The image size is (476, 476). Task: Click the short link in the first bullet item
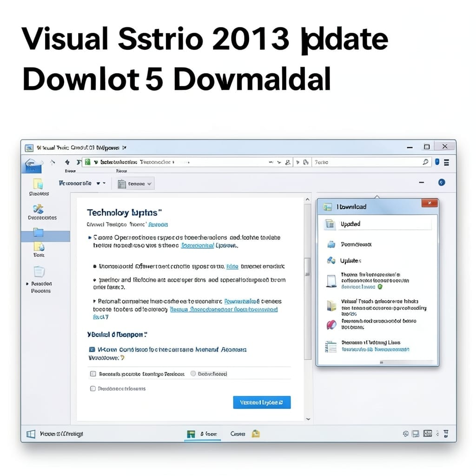(x=232, y=266)
